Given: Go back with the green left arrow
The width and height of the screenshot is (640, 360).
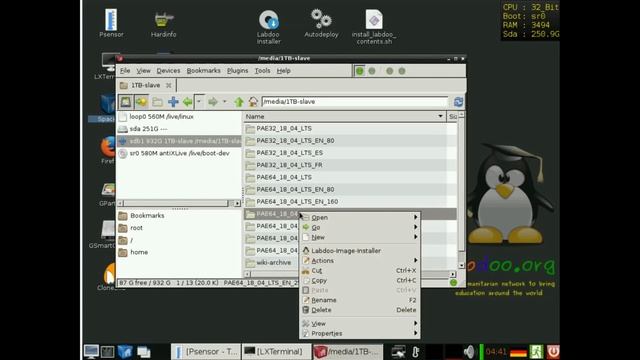Looking at the screenshot, I should [187, 102].
